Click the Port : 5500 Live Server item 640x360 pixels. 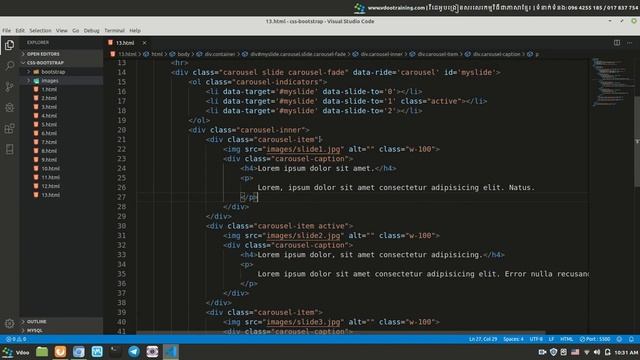pos(595,339)
